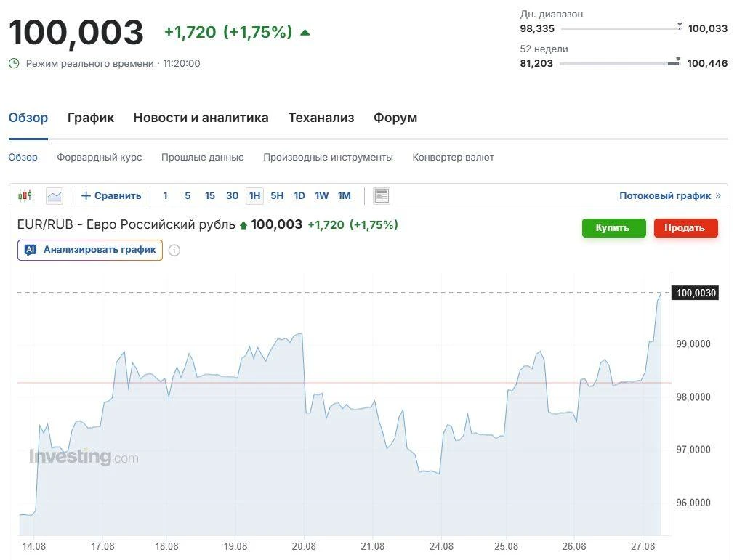Choose the 1W chart interval
The width and height of the screenshot is (737, 560).
321,196
